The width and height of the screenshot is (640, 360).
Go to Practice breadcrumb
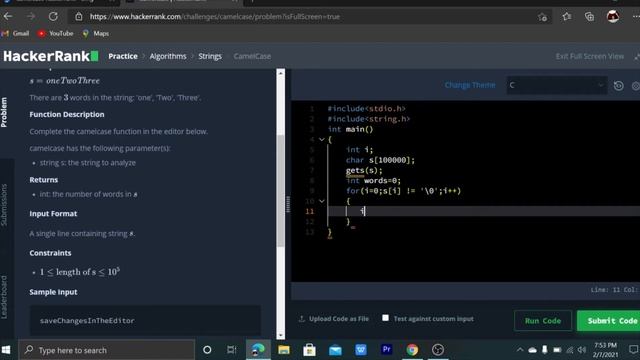tap(123, 56)
